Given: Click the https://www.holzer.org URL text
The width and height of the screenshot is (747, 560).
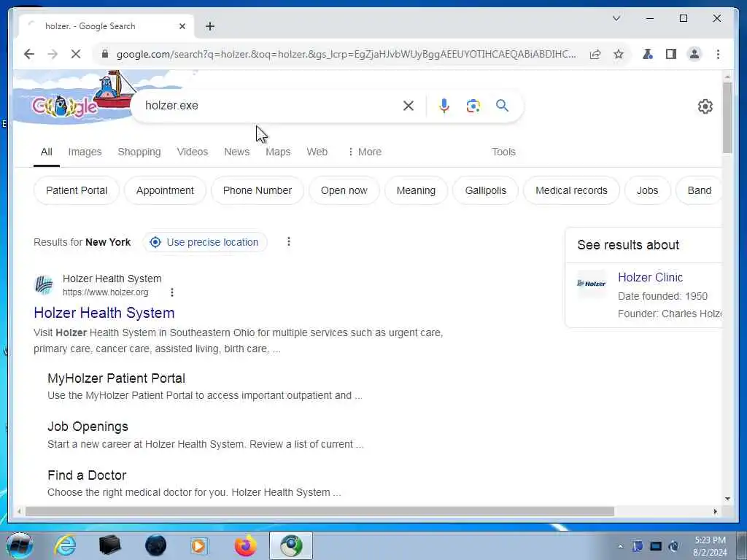Looking at the screenshot, I should [x=105, y=292].
